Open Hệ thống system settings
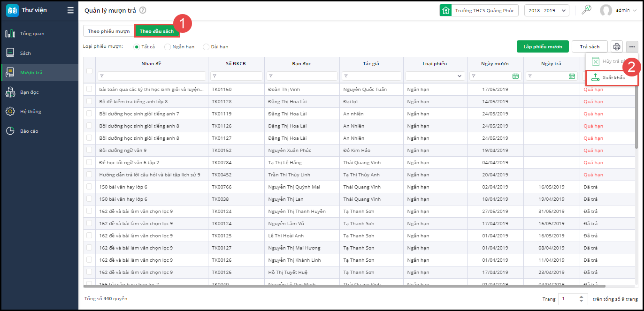This screenshot has height=311, width=644. tap(31, 112)
